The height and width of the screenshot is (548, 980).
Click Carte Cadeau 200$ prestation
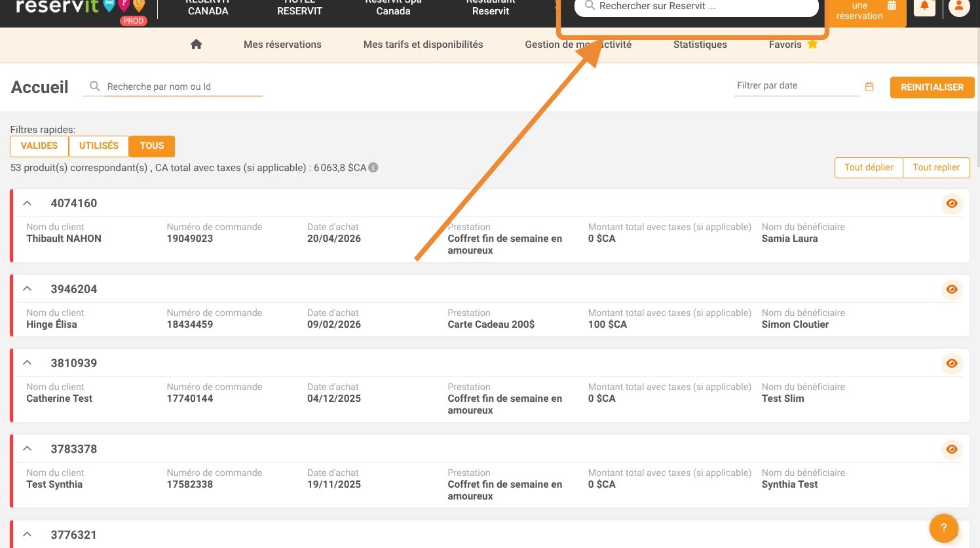[x=491, y=324]
